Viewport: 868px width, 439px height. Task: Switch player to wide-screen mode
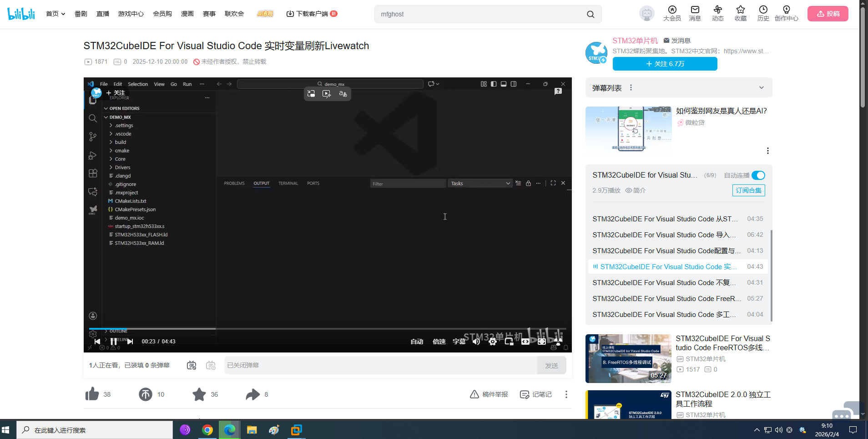point(525,342)
